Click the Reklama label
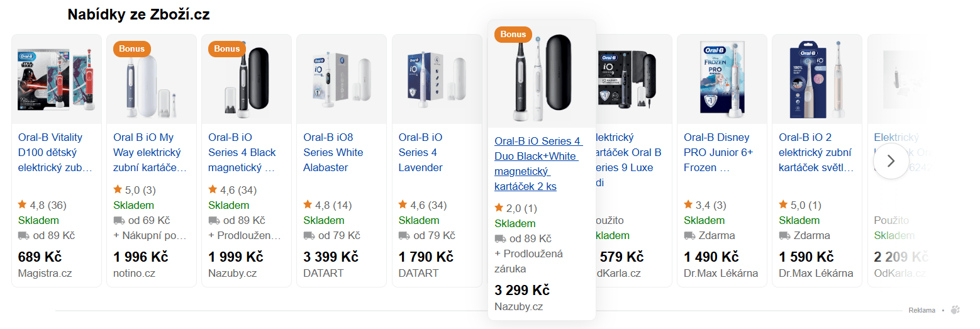The height and width of the screenshot is (329, 980). (x=922, y=310)
